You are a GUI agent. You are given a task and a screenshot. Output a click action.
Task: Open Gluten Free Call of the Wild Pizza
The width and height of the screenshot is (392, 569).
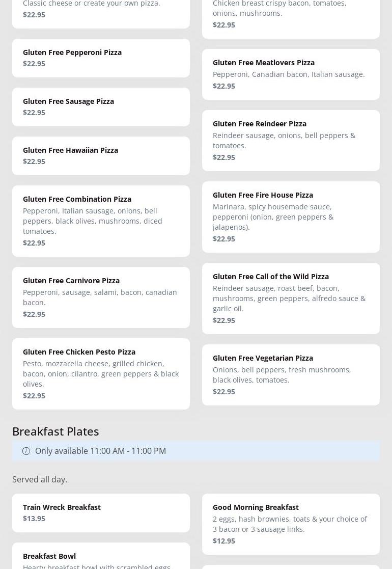click(x=291, y=298)
